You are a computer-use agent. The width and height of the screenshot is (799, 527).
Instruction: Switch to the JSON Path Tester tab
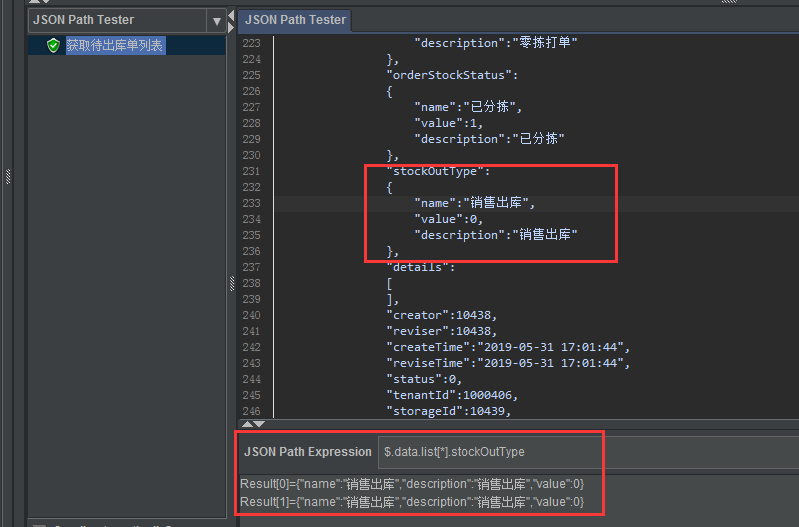tap(295, 20)
